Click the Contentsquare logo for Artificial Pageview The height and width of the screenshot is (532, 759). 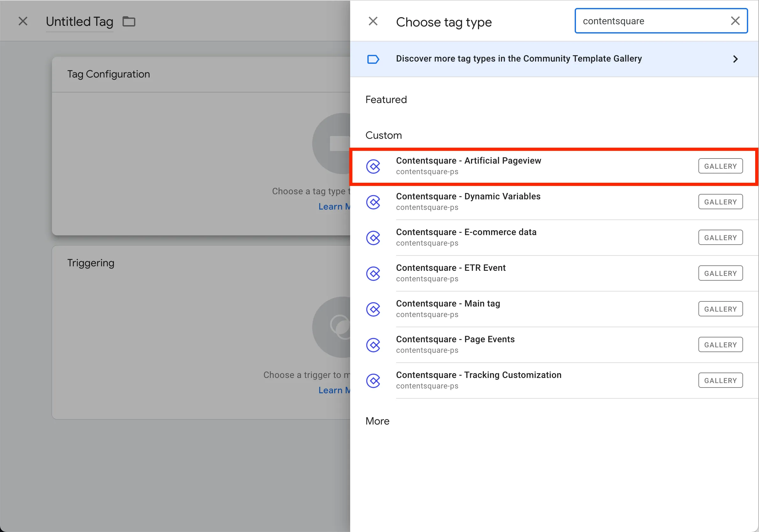click(373, 166)
